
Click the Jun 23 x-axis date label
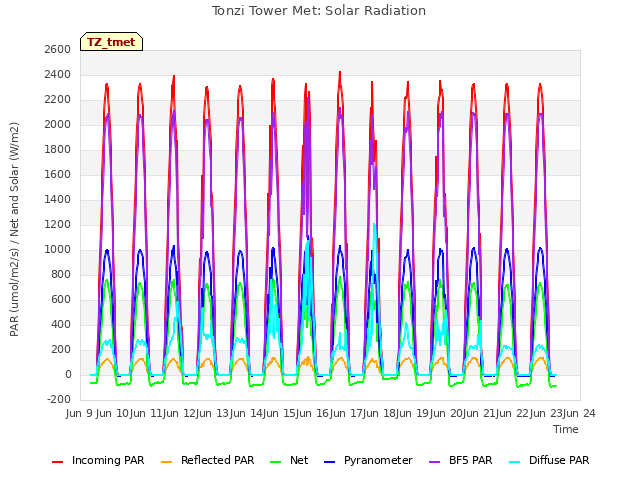coord(544,413)
